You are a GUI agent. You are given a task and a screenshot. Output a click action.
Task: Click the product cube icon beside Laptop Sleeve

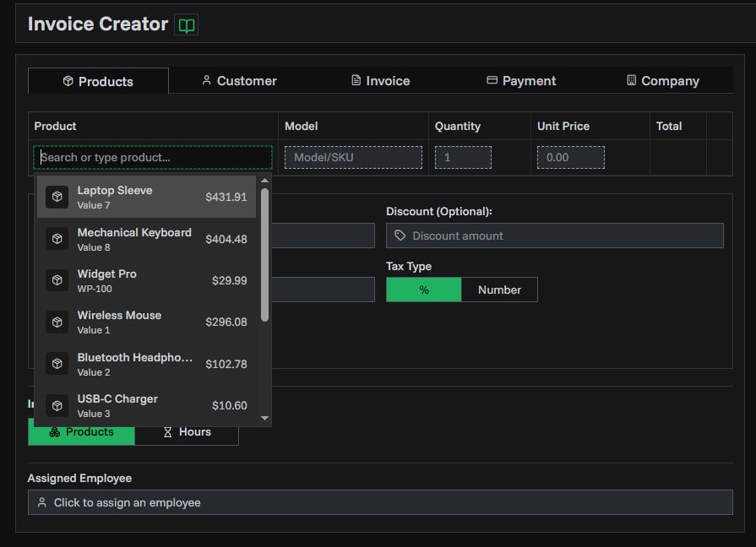coord(57,196)
